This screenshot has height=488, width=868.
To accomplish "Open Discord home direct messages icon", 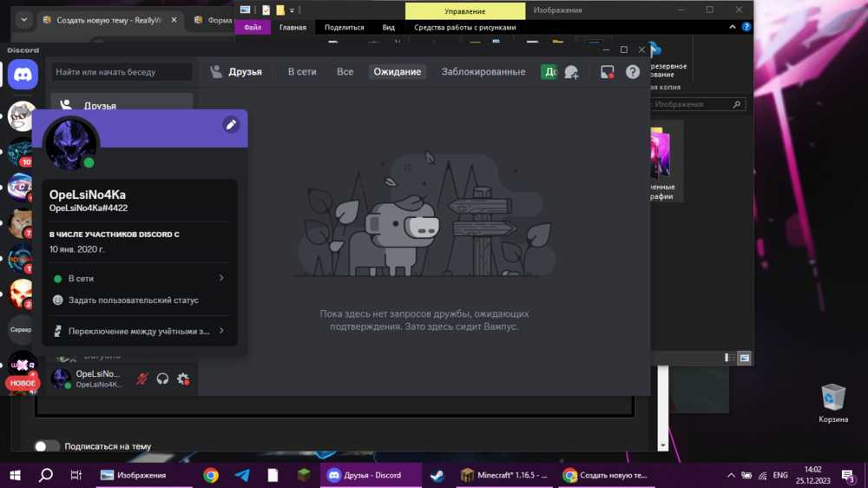I will pos(23,74).
